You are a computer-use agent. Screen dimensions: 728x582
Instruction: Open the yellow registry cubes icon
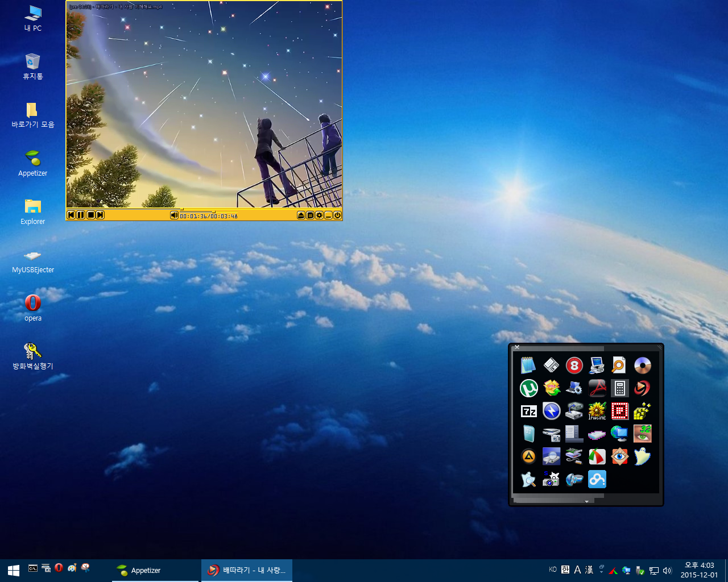click(x=642, y=410)
